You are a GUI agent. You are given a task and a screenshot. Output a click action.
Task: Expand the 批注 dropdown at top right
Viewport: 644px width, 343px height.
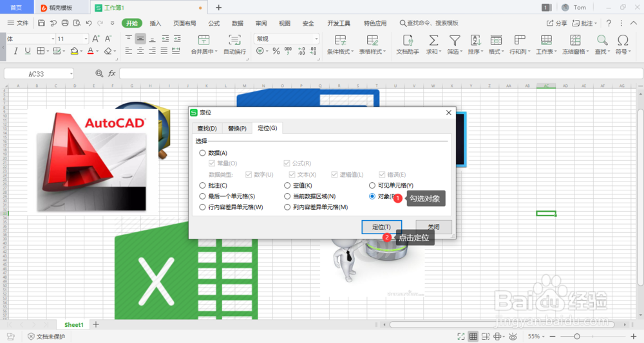coord(596,23)
